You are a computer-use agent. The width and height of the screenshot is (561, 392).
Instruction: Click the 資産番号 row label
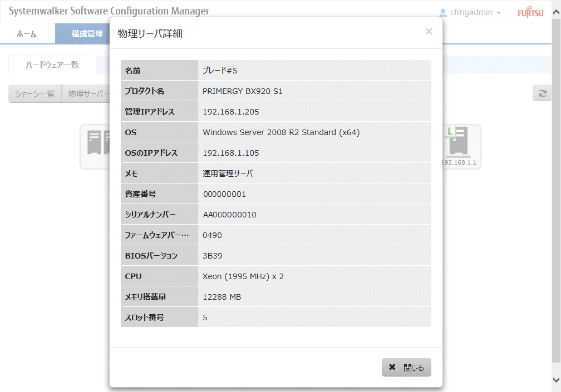tap(140, 194)
